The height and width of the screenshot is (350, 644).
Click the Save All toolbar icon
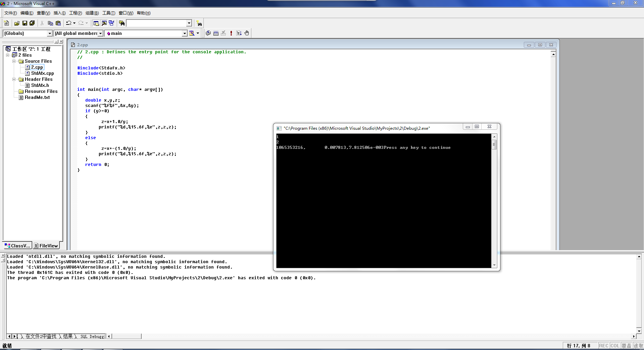(32, 23)
